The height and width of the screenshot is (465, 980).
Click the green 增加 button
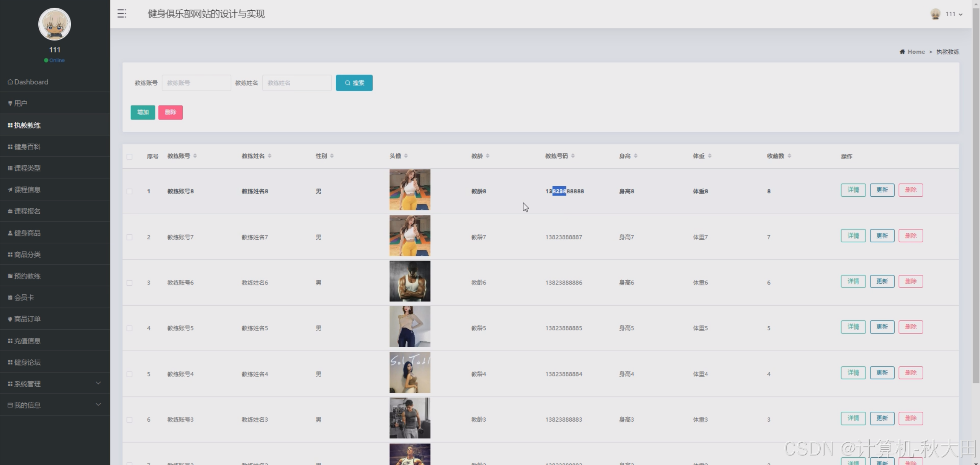tap(142, 112)
